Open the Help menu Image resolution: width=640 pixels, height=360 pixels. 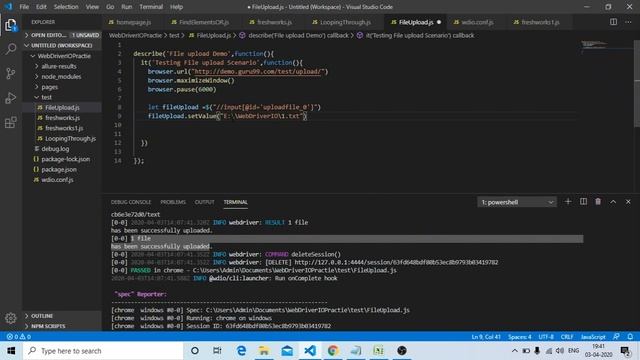(176, 7)
